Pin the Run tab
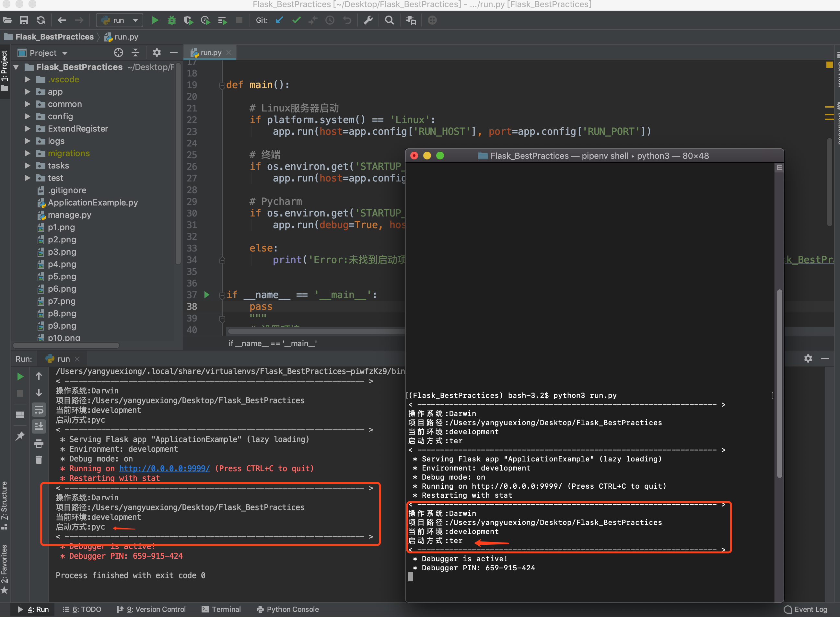The image size is (840, 617). (20, 436)
